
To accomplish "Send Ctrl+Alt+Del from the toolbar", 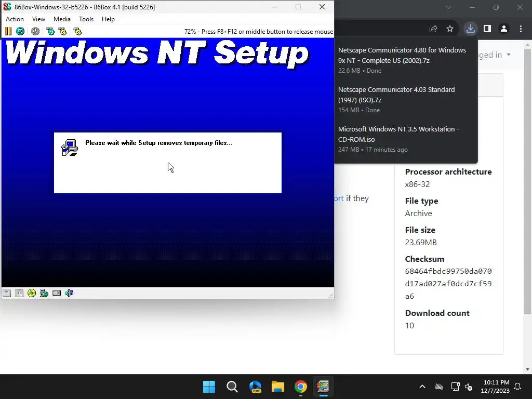I will tap(50, 32).
